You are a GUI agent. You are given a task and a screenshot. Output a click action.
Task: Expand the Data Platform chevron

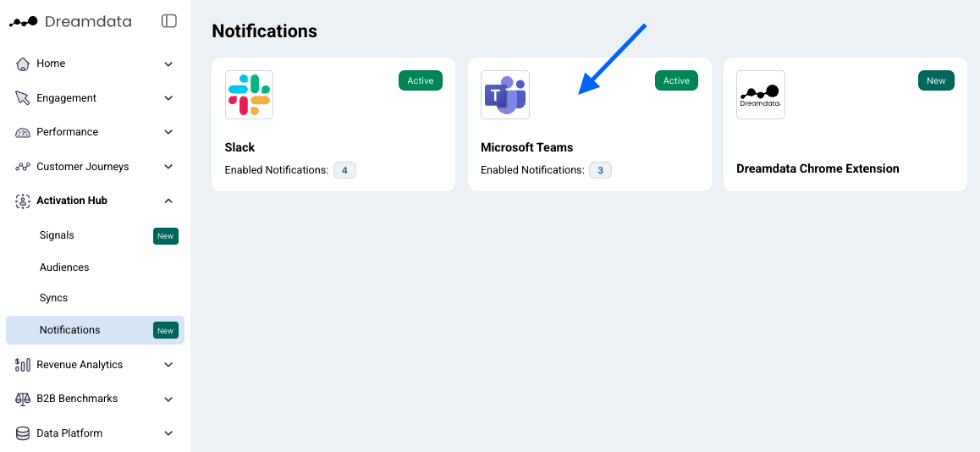168,433
